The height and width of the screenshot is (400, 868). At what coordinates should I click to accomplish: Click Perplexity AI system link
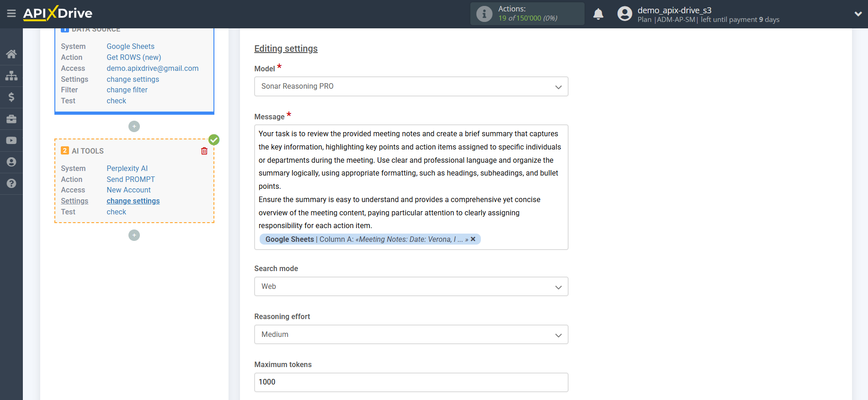click(x=127, y=168)
